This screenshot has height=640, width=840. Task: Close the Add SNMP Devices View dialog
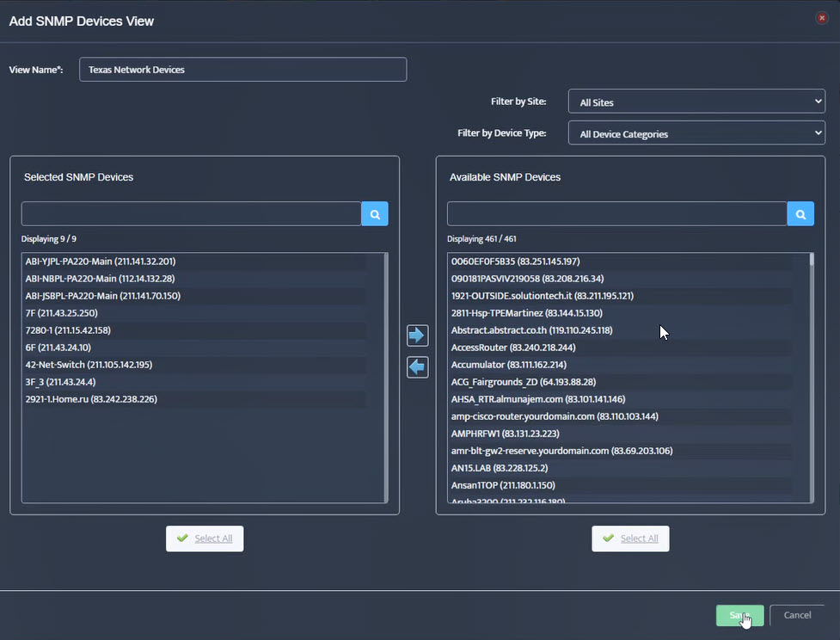click(821, 18)
